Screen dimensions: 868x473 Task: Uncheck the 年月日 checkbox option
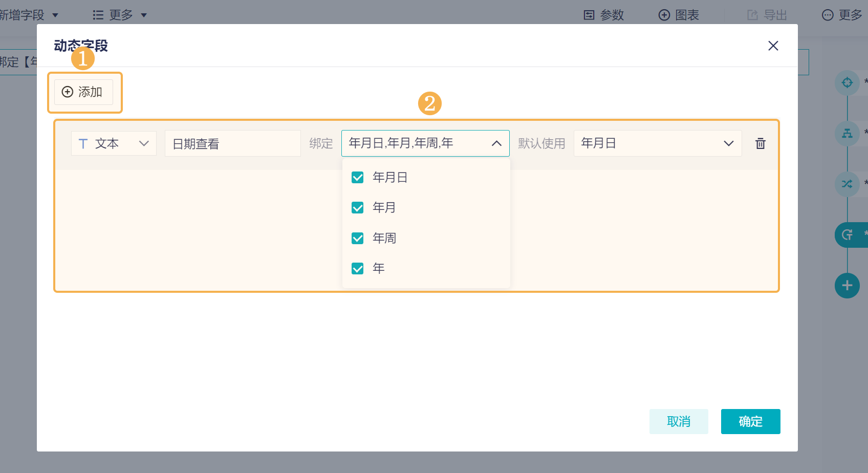tap(358, 178)
